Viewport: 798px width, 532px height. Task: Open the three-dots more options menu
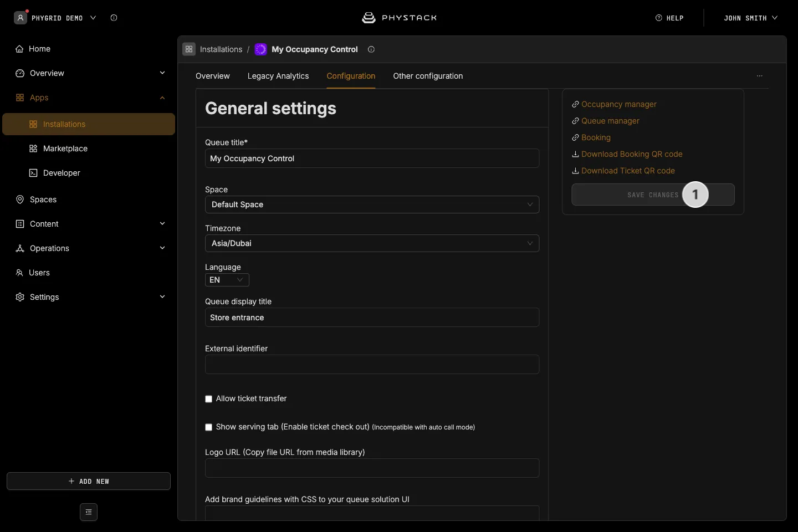point(760,76)
